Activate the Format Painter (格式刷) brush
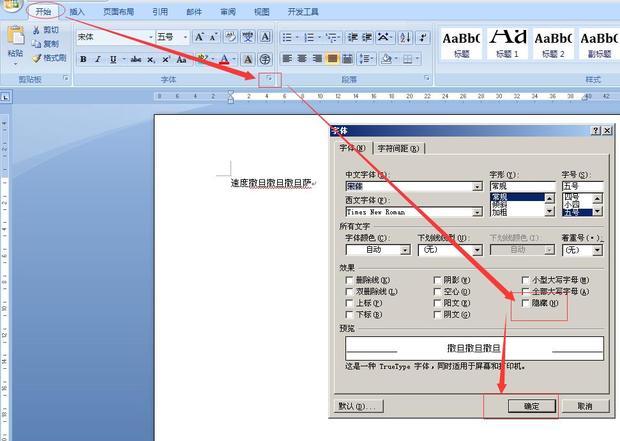 pyautogui.click(x=36, y=58)
